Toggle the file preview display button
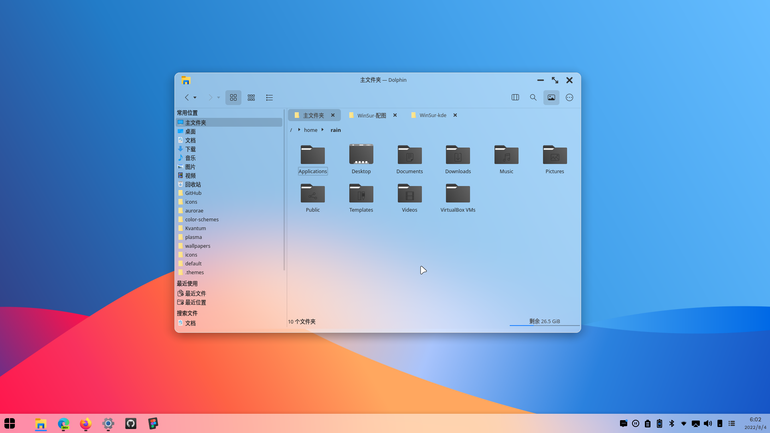The height and width of the screenshot is (433, 770). [551, 98]
